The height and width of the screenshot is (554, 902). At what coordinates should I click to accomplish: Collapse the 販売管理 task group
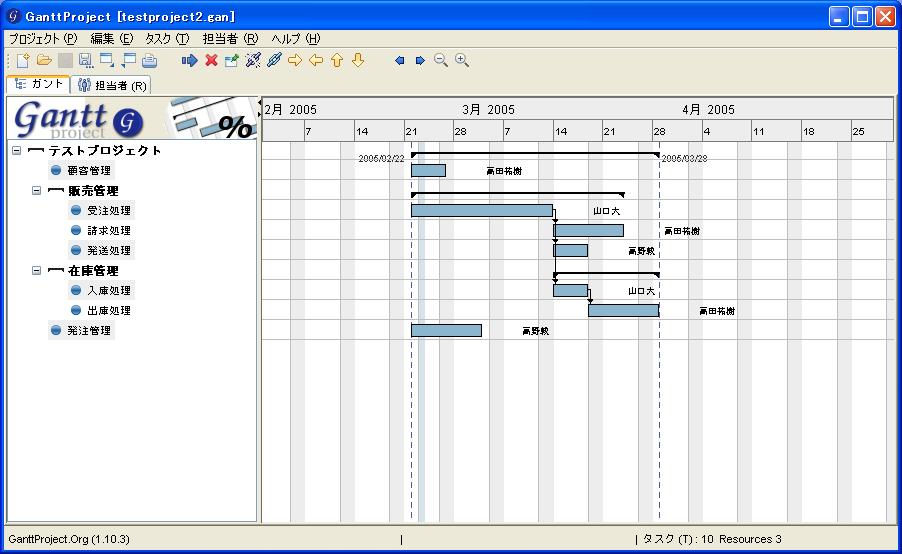click(36, 190)
